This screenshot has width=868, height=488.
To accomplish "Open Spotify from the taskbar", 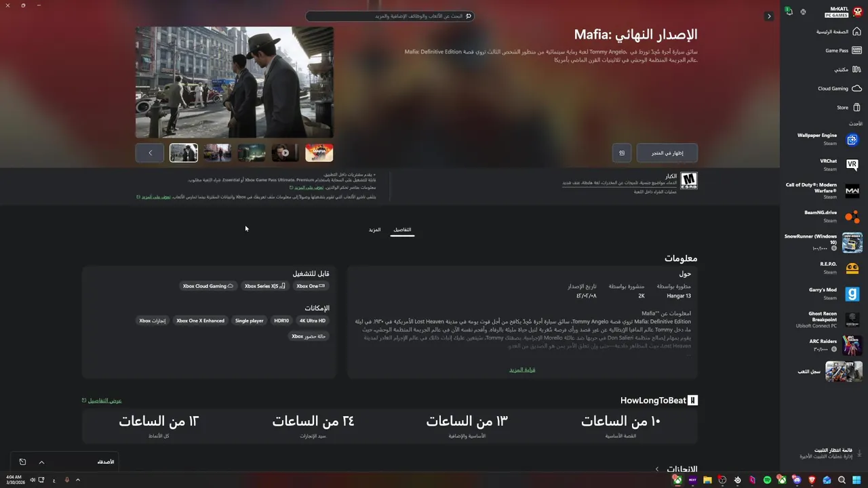I will click(x=767, y=480).
